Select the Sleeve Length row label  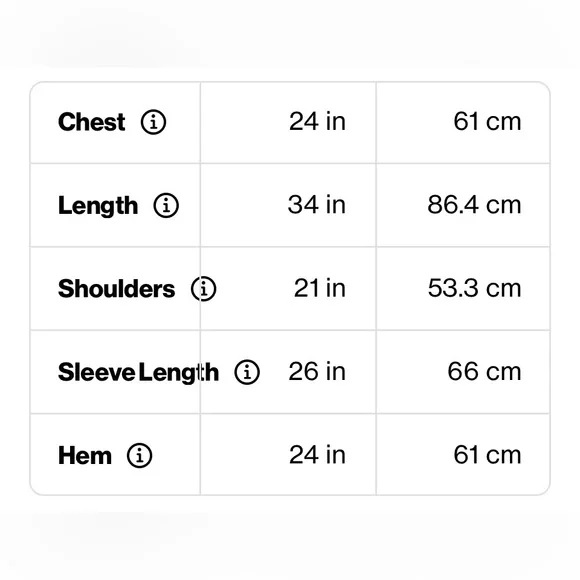(x=138, y=372)
